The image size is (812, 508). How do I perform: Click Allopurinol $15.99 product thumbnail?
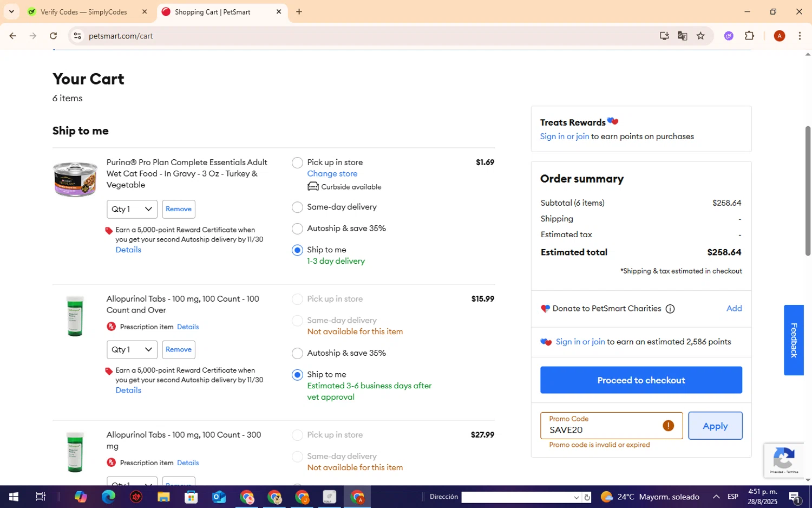point(75,316)
